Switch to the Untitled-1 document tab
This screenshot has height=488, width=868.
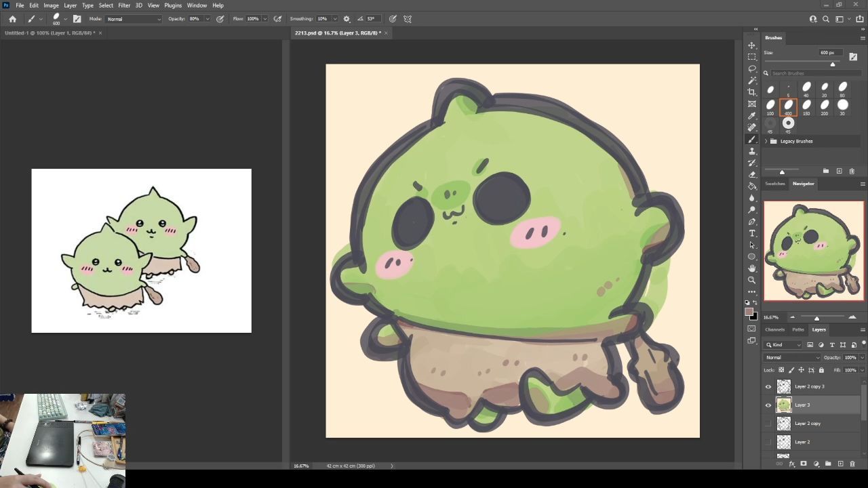(x=49, y=33)
